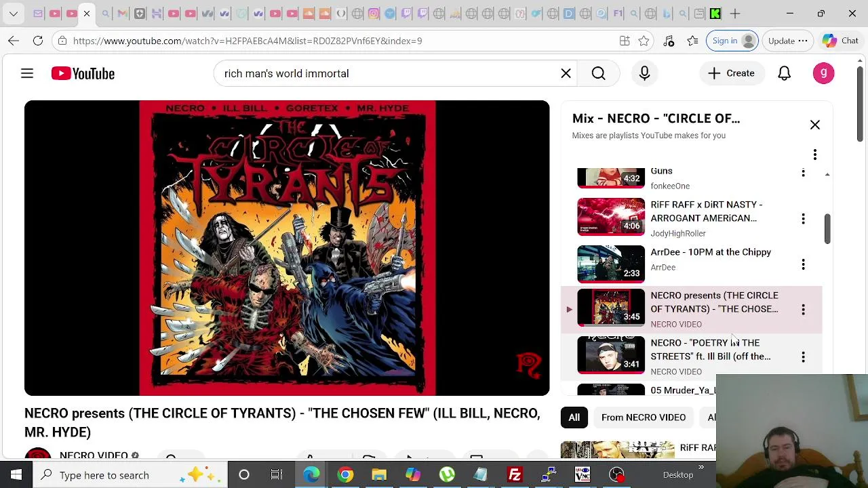868x488 pixels.
Task: Open Copilot Chat sidebar
Action: tap(840, 41)
